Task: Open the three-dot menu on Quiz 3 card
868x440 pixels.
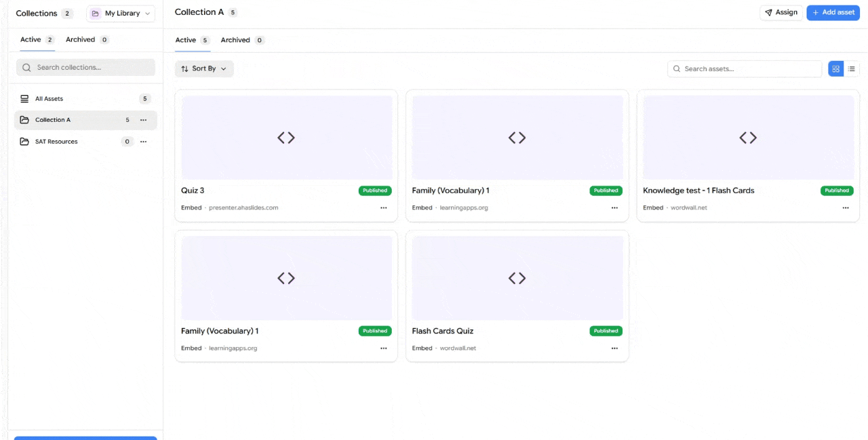Action: pyautogui.click(x=383, y=207)
